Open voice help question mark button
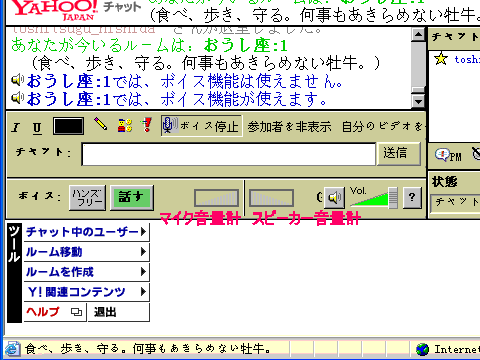The width and height of the screenshot is (480, 360). click(x=412, y=198)
